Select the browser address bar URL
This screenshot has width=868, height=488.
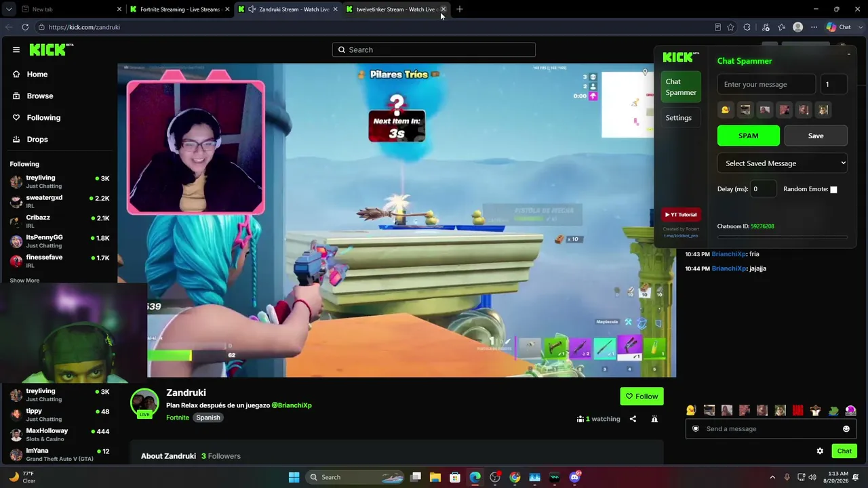[x=84, y=27]
